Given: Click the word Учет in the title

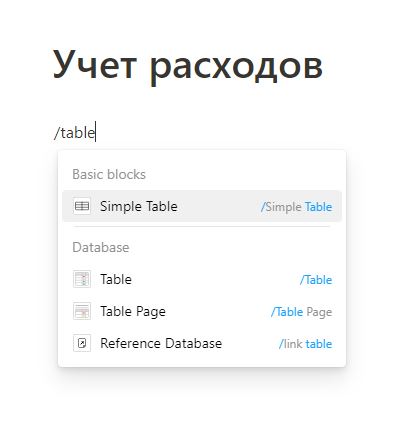Looking at the screenshot, I should click(x=95, y=64).
